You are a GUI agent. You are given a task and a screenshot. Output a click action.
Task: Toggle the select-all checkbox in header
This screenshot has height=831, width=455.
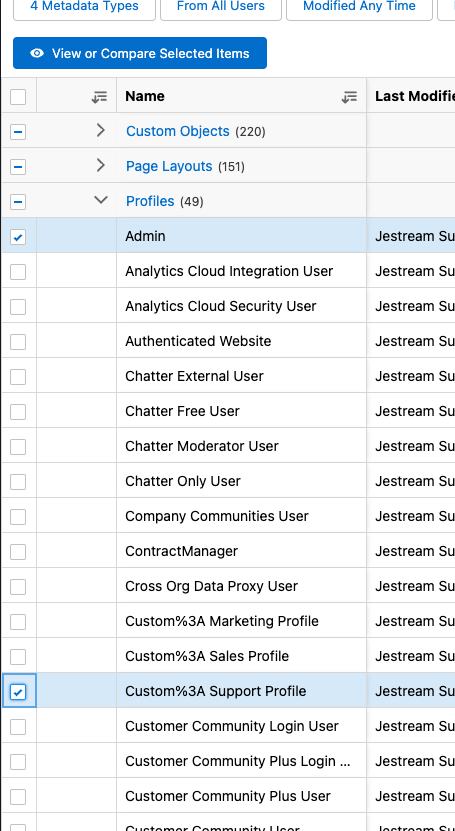point(18,97)
